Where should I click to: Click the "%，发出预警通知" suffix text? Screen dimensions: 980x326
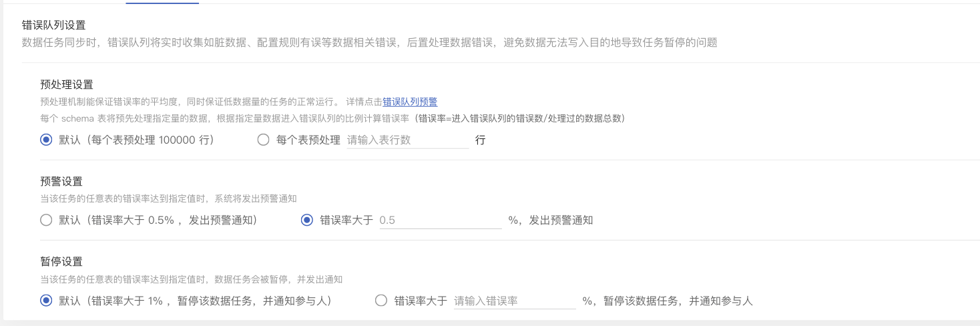tap(550, 220)
